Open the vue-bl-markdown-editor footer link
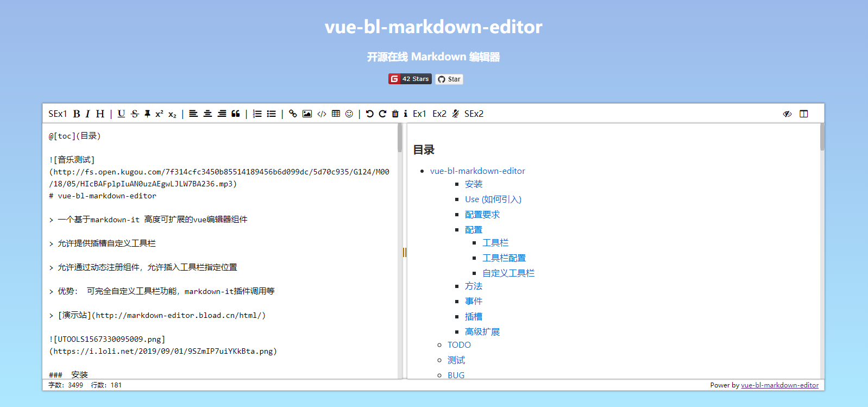 click(x=779, y=385)
